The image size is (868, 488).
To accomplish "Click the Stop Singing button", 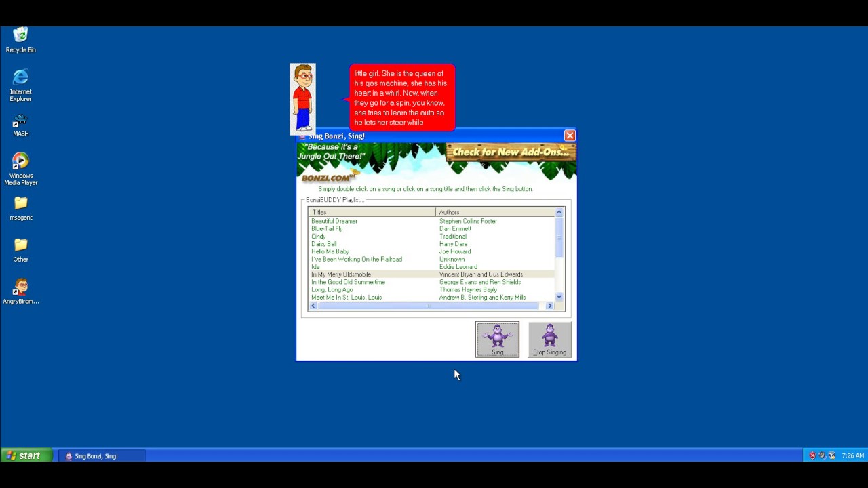I will click(x=549, y=339).
